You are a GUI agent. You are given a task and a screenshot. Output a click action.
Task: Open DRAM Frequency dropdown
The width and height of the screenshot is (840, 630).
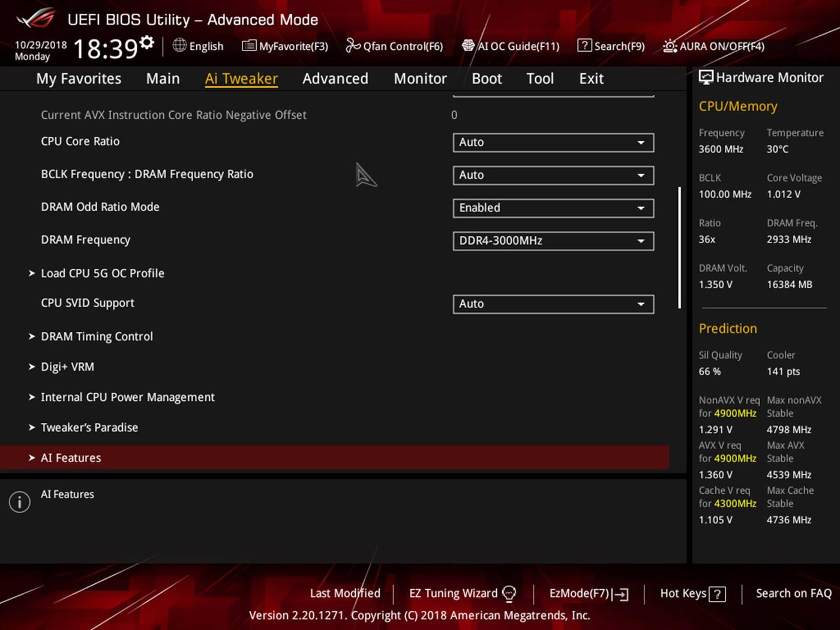click(553, 241)
